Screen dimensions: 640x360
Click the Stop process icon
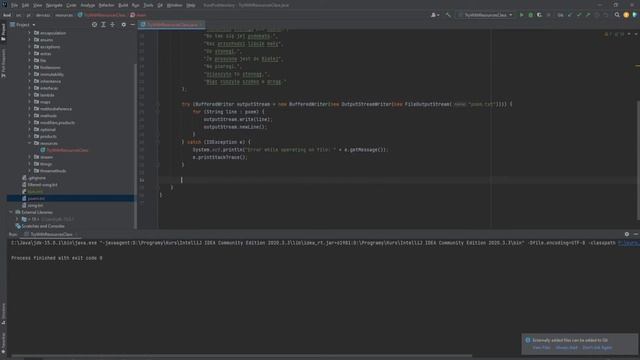pos(548,15)
